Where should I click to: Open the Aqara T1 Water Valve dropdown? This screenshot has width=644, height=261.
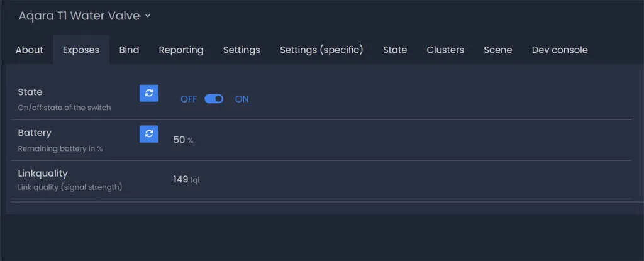[85, 16]
